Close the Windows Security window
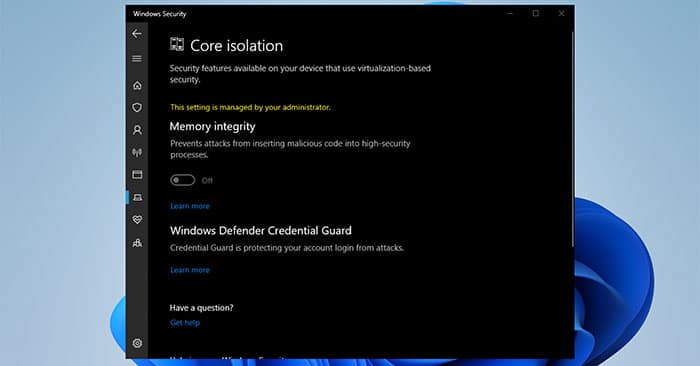Viewport: 700px width, 366px height. [x=562, y=13]
